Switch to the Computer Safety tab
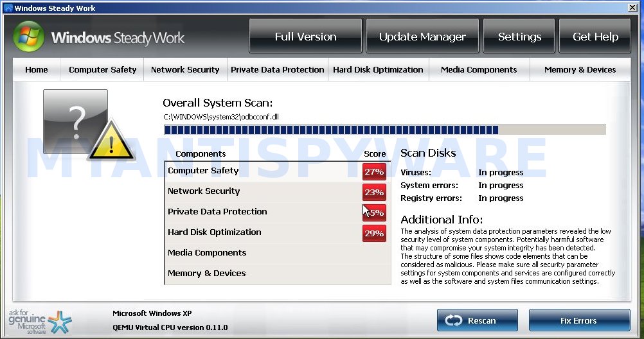This screenshot has height=339, width=644. tap(102, 70)
